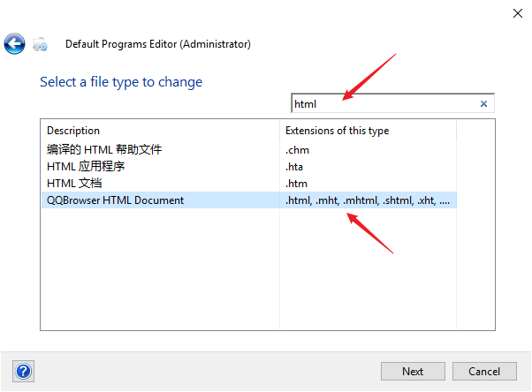
Task: Close the Default Programs Editor window
Action: [x=516, y=12]
